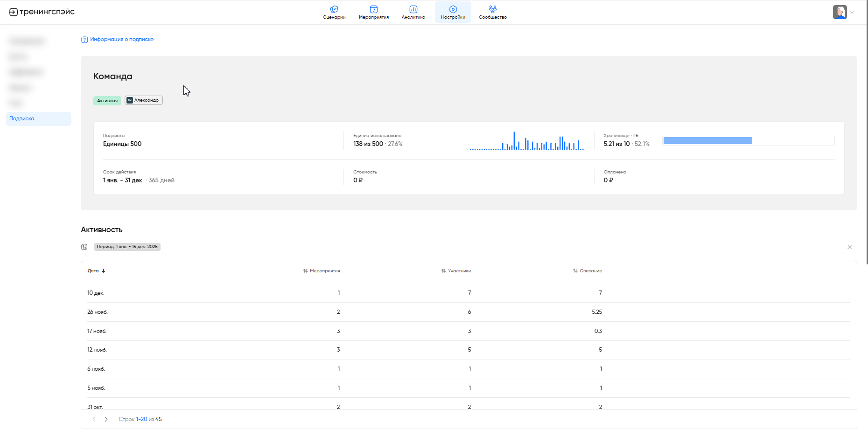Open the Сообщество section icon
The height and width of the screenshot is (429, 868).
tap(492, 9)
